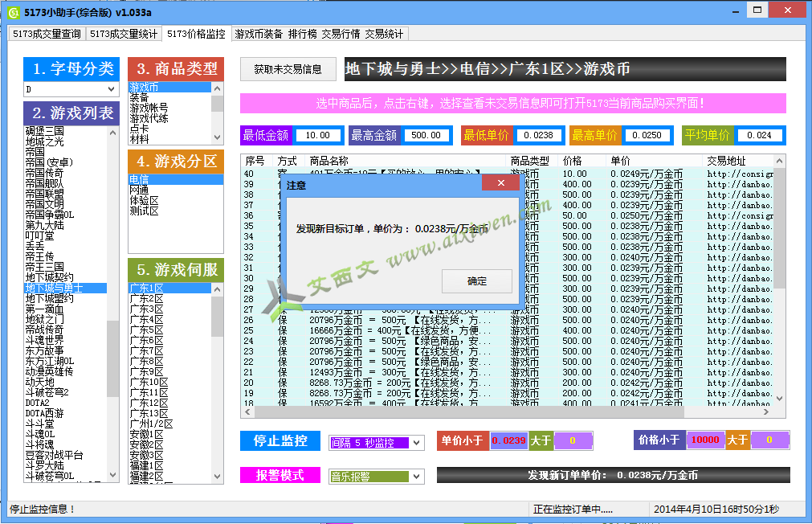
Task: Expand the 字母分类 dropdown showing D
Action: click(x=111, y=89)
